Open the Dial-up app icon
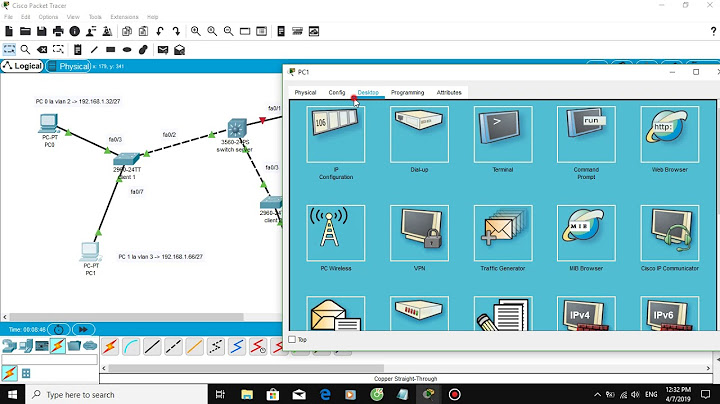The height and width of the screenshot is (404, 720). point(419,135)
